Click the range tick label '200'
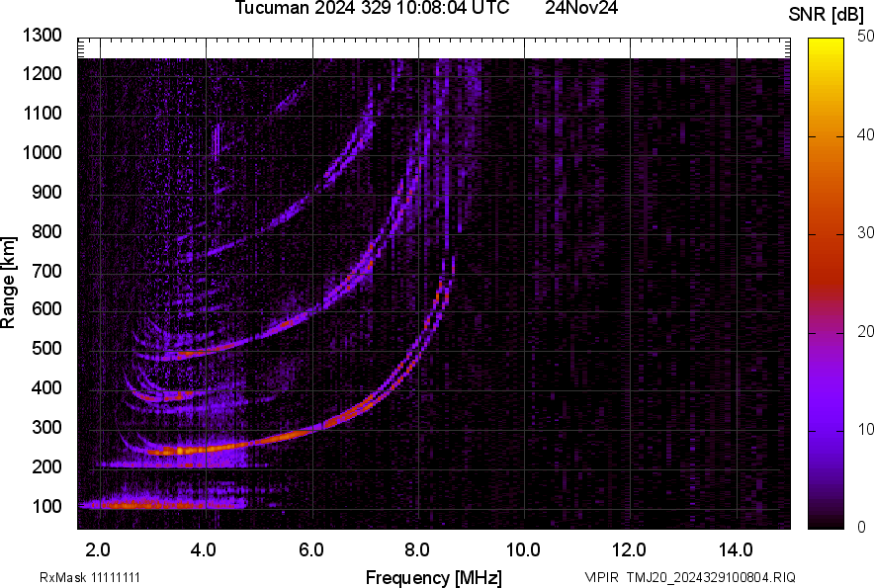The image size is (874, 588). point(46,466)
